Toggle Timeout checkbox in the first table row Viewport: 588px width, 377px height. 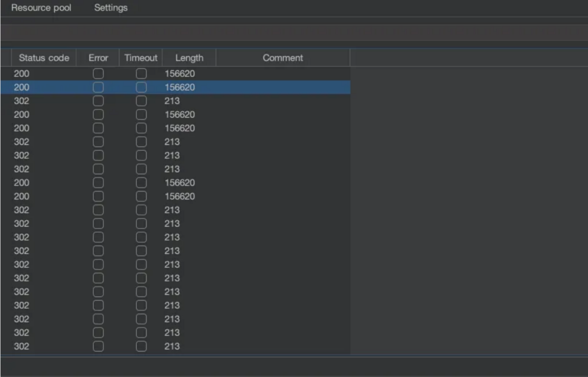(141, 74)
